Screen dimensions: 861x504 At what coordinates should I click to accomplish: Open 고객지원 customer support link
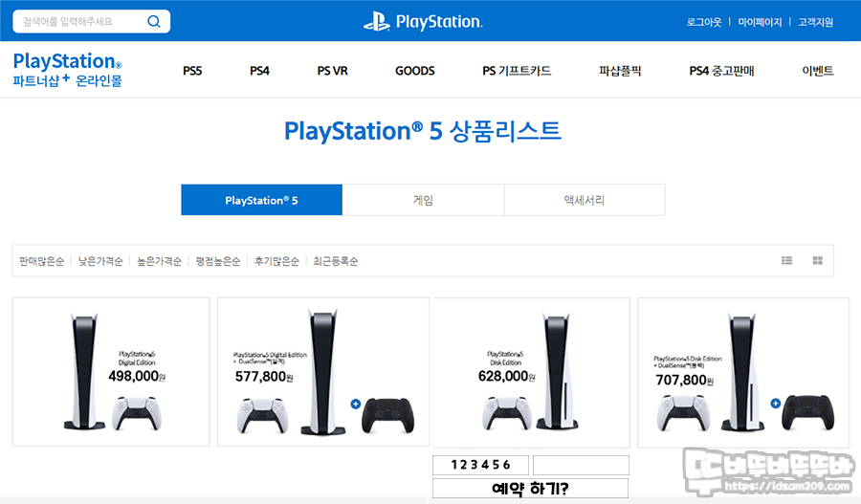point(815,22)
